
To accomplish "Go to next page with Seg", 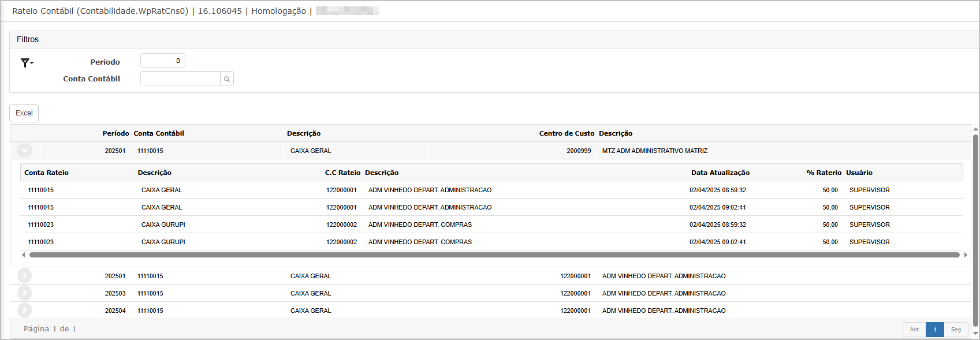I will 956,330.
